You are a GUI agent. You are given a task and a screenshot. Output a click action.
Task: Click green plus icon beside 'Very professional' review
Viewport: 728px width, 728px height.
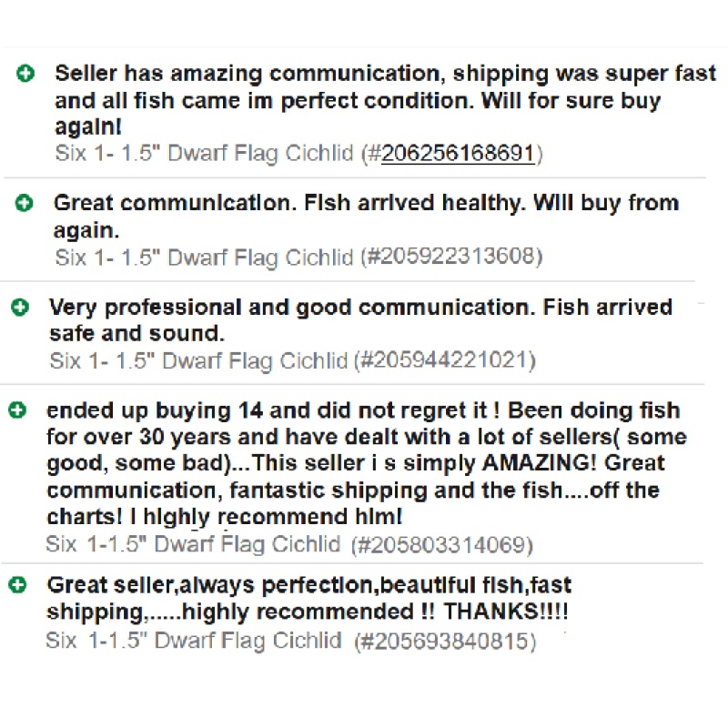(20, 307)
